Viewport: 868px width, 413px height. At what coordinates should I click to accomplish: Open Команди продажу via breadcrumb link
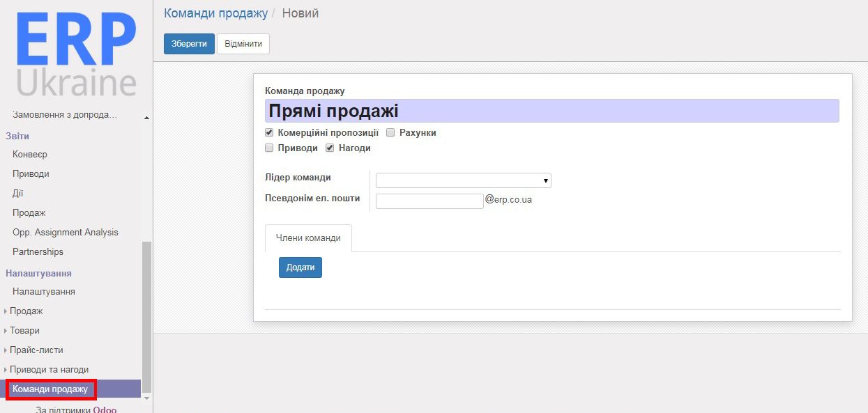pos(214,13)
